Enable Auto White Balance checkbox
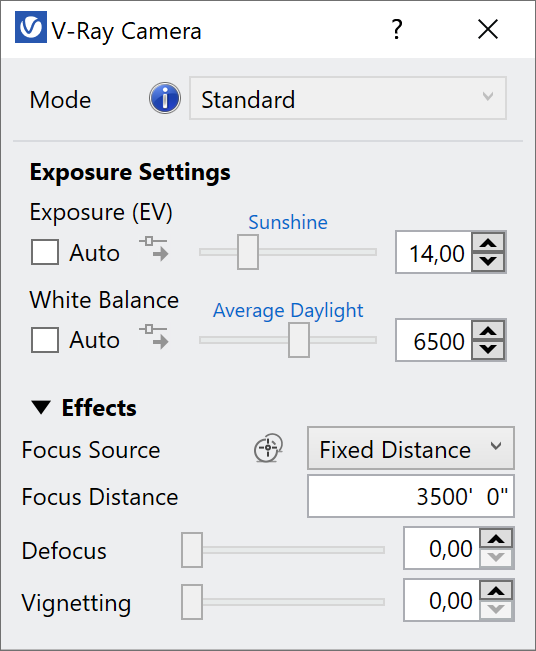536x651 pixels. coord(45,340)
